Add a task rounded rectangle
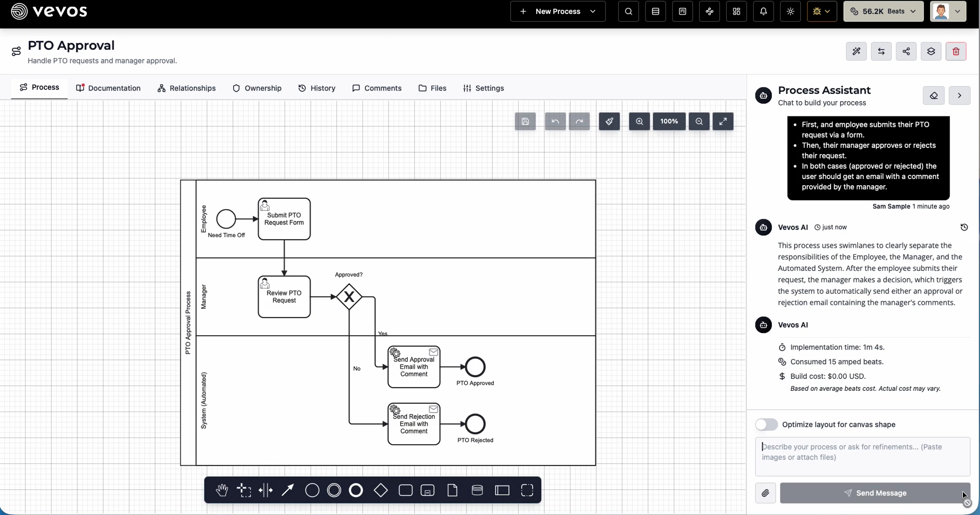 click(x=406, y=490)
